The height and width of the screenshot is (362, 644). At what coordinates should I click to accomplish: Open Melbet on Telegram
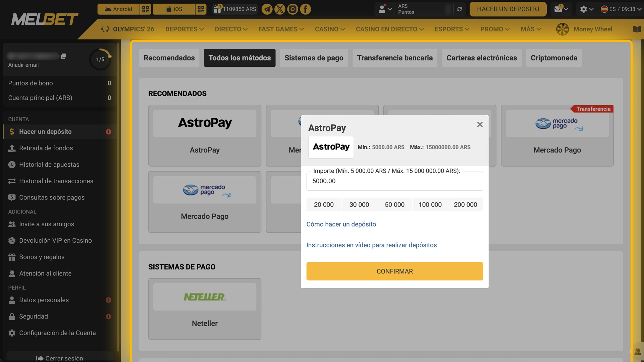click(x=267, y=9)
